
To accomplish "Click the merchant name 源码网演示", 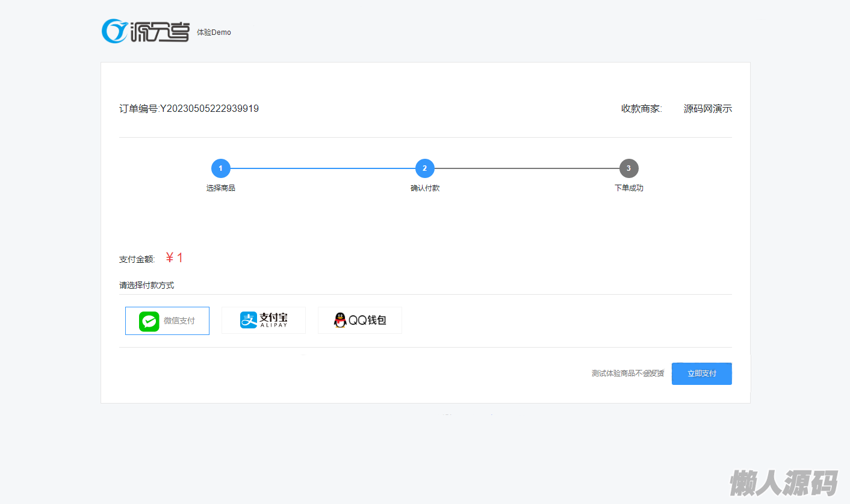I will (x=707, y=109).
